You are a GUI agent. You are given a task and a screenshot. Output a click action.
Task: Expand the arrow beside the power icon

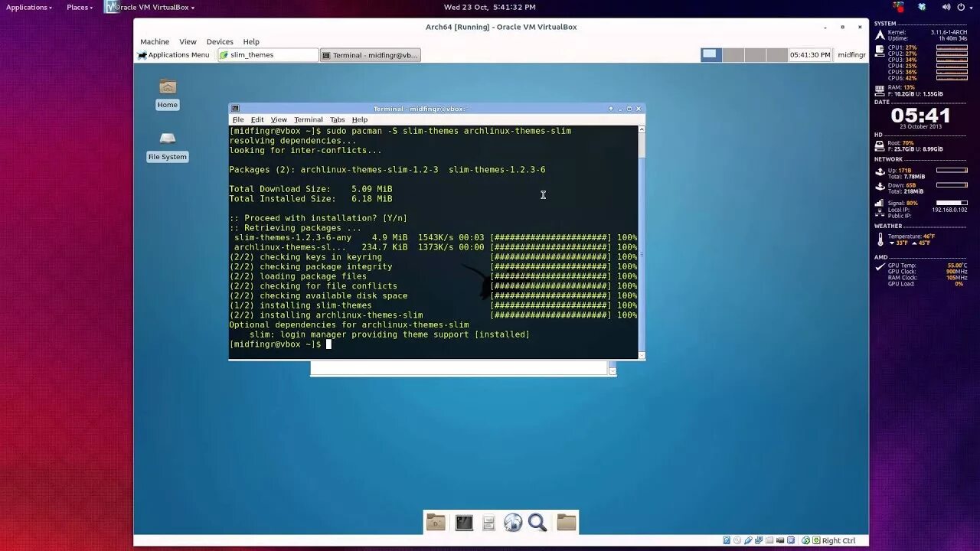pos(971,7)
